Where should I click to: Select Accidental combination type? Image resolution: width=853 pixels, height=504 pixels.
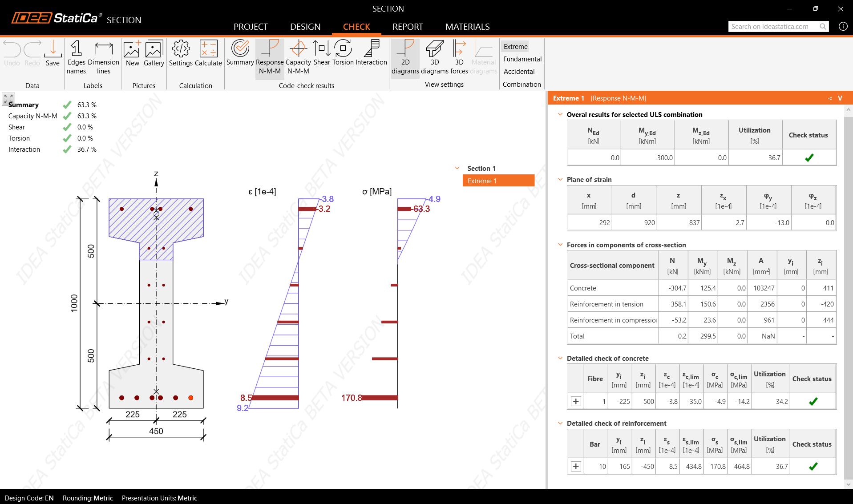click(x=519, y=72)
